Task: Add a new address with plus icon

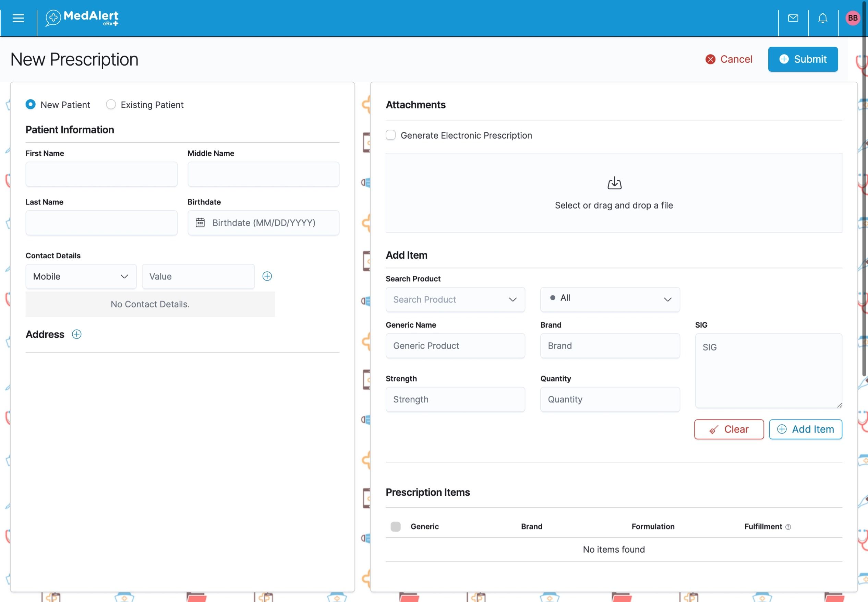Action: [76, 334]
